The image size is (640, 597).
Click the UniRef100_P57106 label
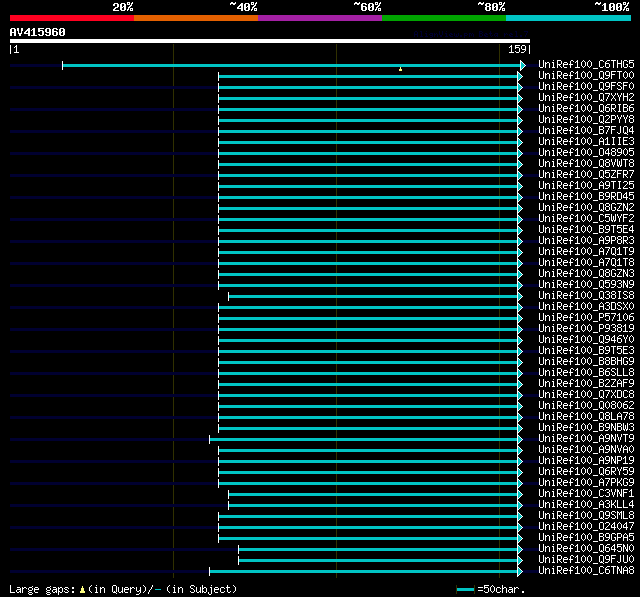(586, 318)
